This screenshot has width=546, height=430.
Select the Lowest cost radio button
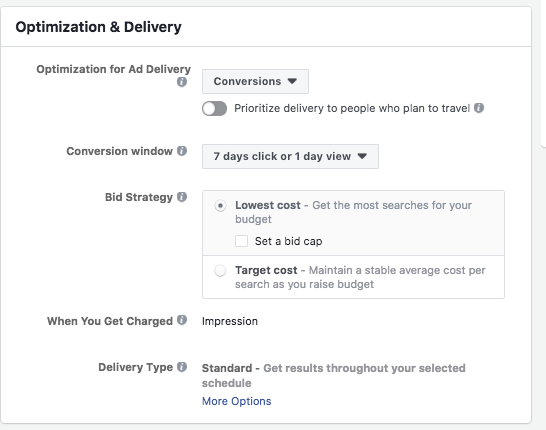(220, 206)
